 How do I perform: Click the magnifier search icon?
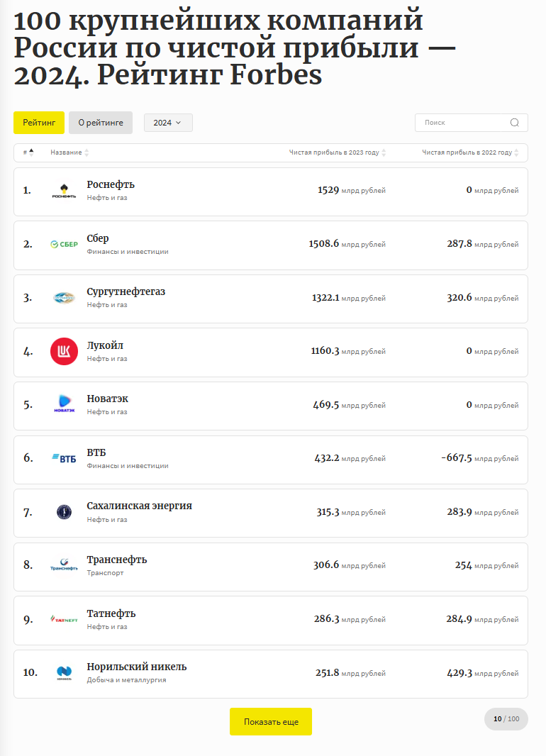click(515, 123)
